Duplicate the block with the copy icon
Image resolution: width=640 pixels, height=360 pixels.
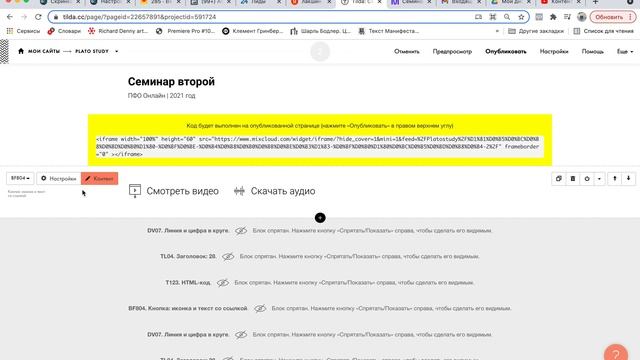[x=559, y=179]
